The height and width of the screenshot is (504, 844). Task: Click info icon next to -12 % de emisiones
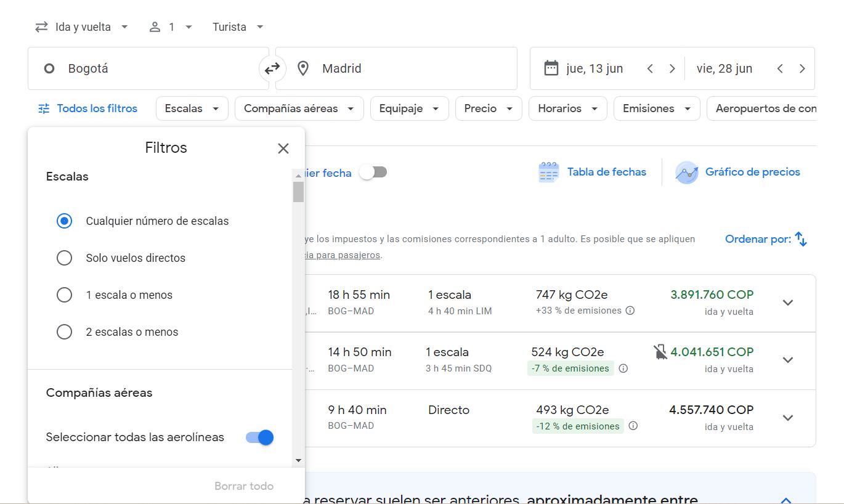click(633, 426)
